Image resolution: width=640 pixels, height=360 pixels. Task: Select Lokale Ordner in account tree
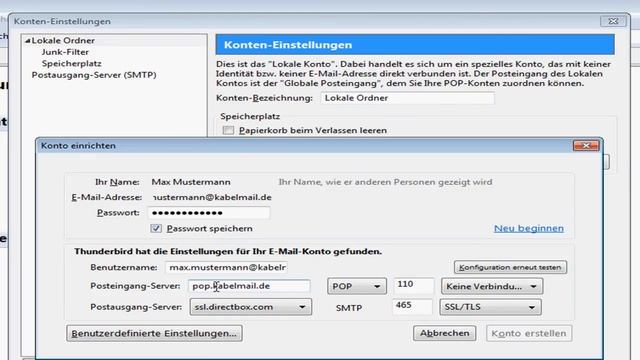[63, 40]
